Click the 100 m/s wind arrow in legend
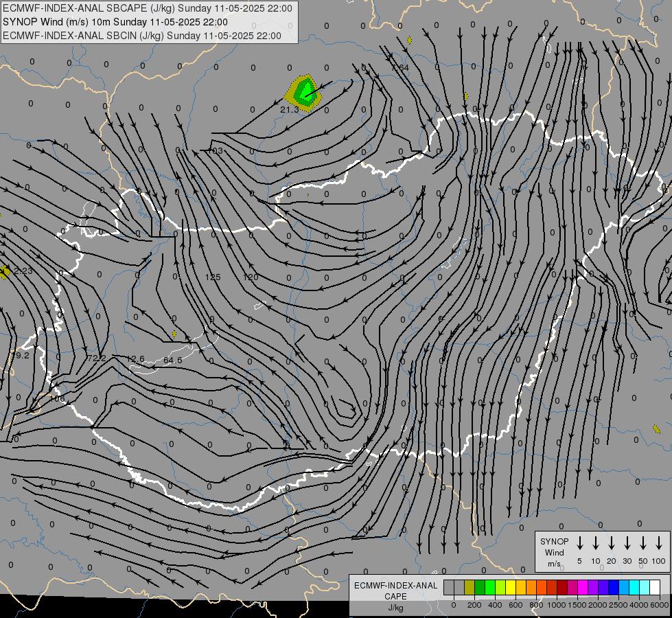Viewport: 672px width, 618px height. (659, 542)
